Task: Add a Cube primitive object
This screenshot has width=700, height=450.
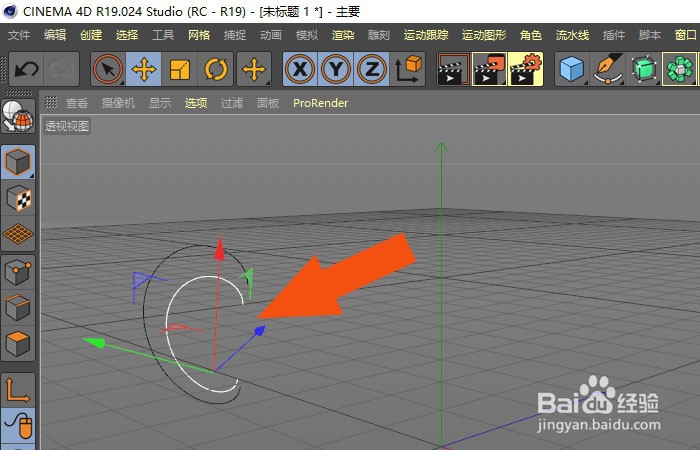Action: point(571,69)
